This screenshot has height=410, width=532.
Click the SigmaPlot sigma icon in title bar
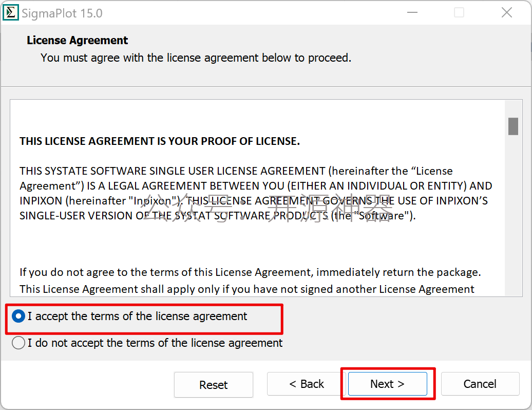point(10,13)
